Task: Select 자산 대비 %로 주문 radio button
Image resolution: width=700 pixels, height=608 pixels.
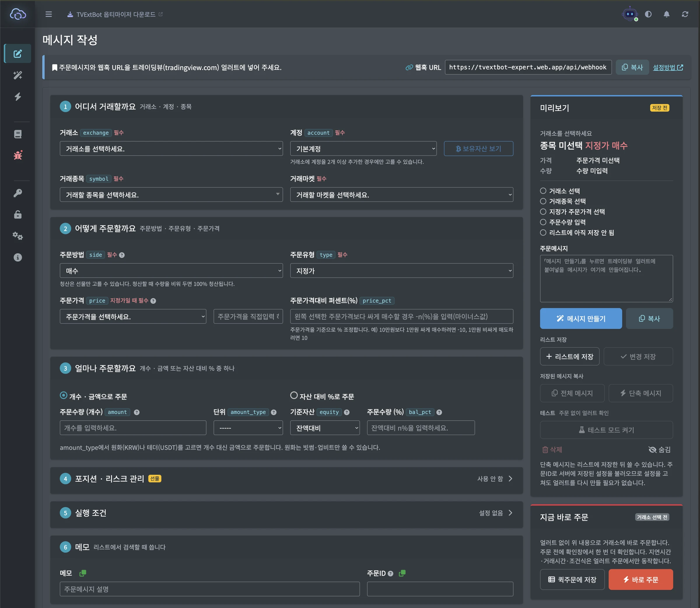Action: (294, 395)
